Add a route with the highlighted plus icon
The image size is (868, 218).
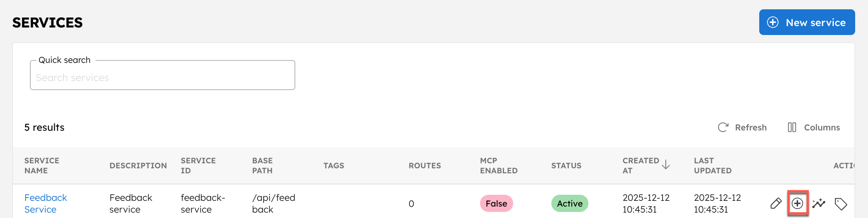coord(798,203)
